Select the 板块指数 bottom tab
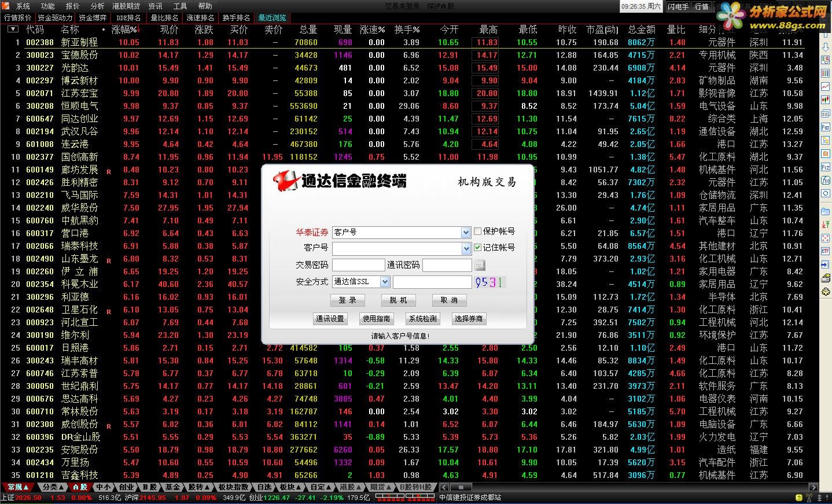Viewport: 832px width, 504px height. point(234,487)
